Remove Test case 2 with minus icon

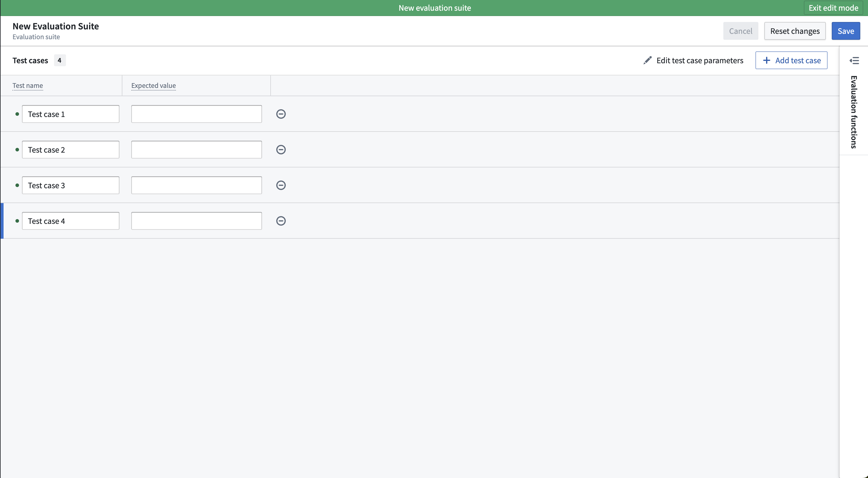pyautogui.click(x=281, y=150)
